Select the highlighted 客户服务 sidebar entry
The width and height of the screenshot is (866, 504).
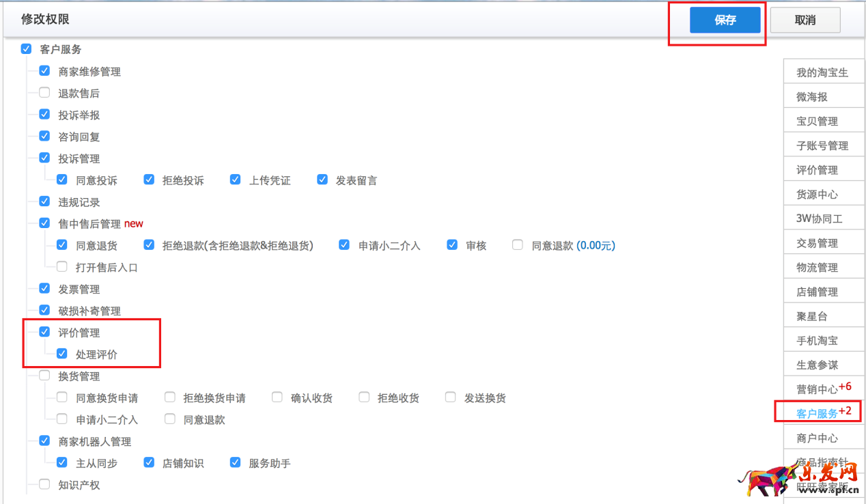coord(818,412)
